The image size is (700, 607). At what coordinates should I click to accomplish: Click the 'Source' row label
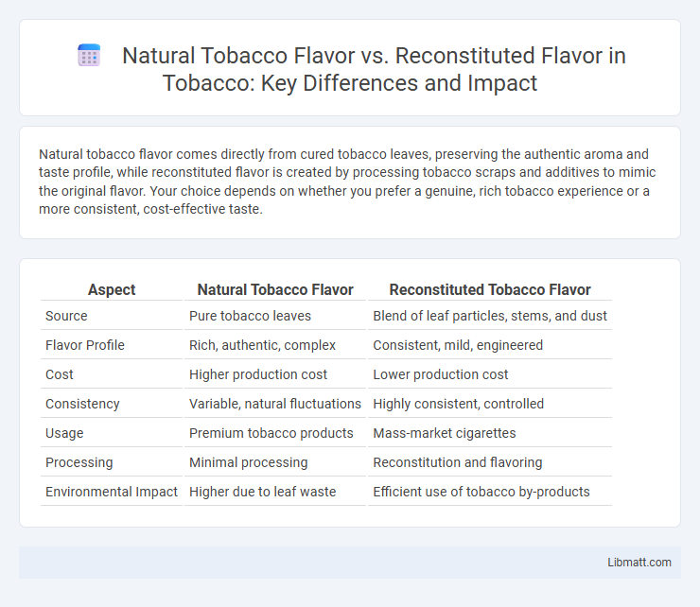pos(66,316)
